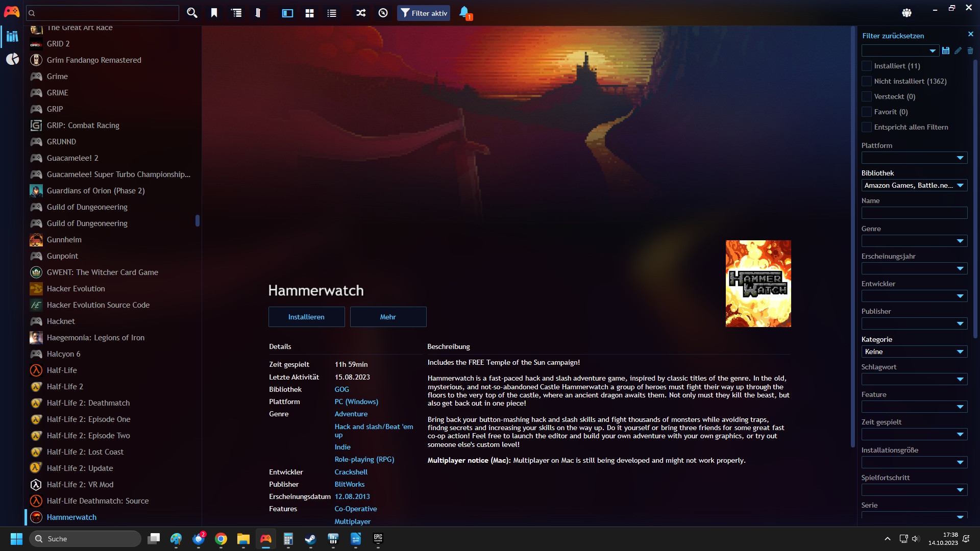Open notifications bell icon
This screenshot has width=980, height=551.
point(464,12)
